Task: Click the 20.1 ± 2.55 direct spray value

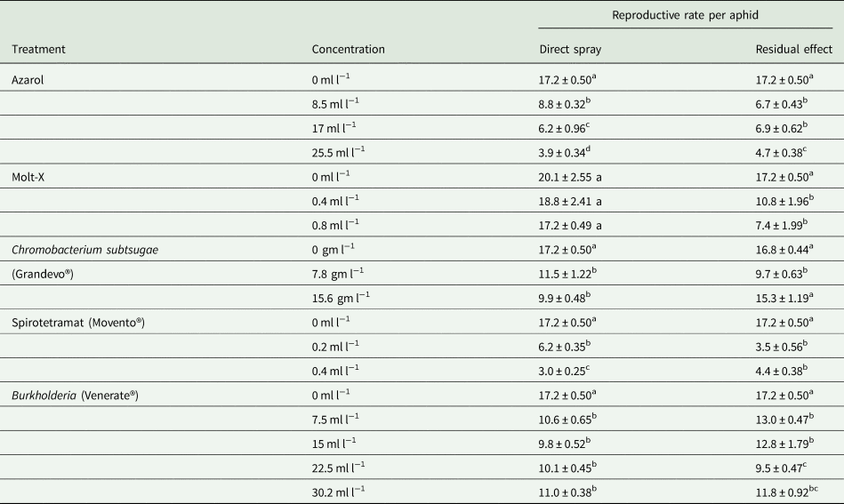Action: tap(570, 177)
